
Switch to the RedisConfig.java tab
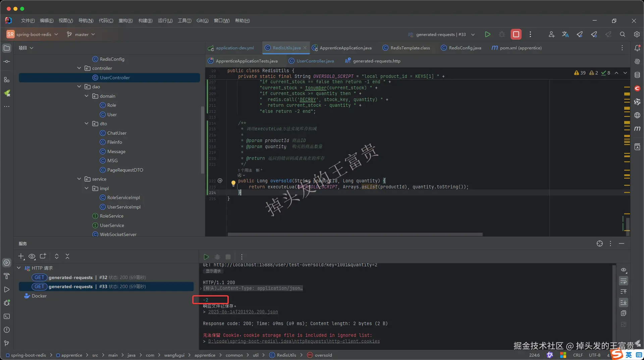click(x=461, y=48)
